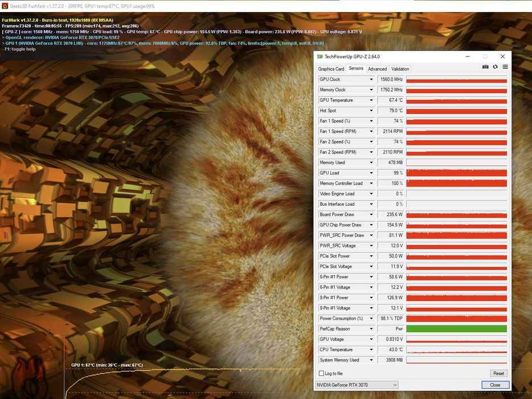Open the Fan 1 Speed (%) dropdown
532x399 pixels.
pyautogui.click(x=371, y=121)
